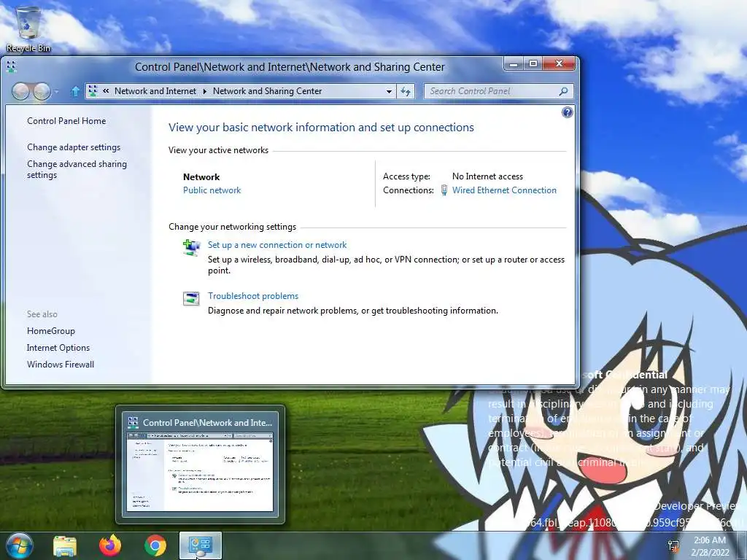This screenshot has width=747, height=560.
Task: Click the Public network link
Action: (x=212, y=190)
